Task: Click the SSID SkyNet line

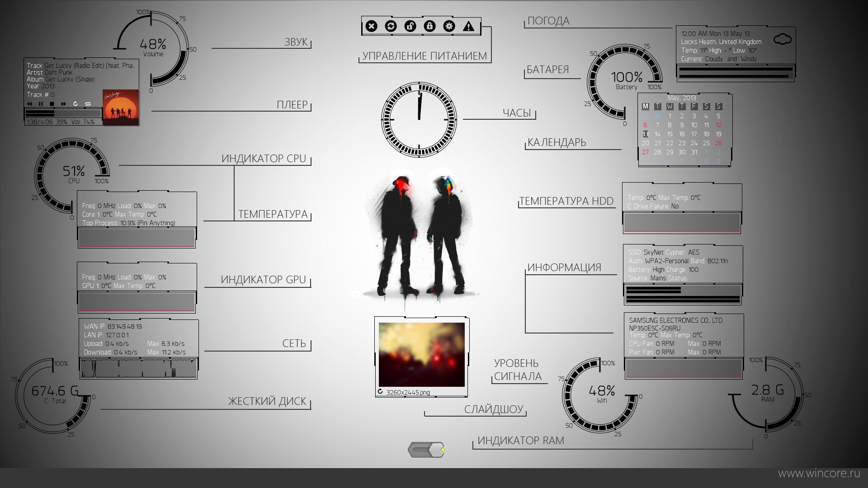Action: pyautogui.click(x=664, y=252)
